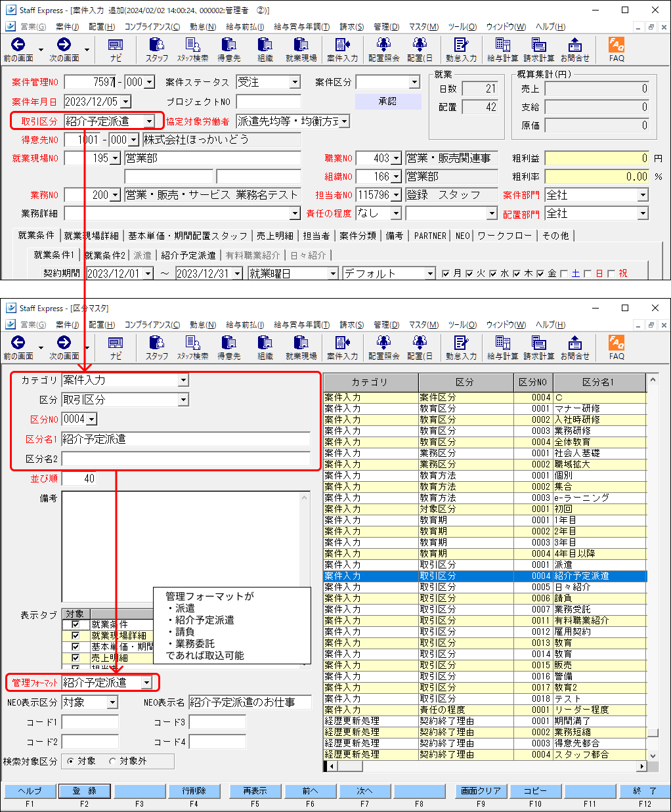Expand the 協定対象労働者 dropdown
671x812 pixels.
coord(344,121)
